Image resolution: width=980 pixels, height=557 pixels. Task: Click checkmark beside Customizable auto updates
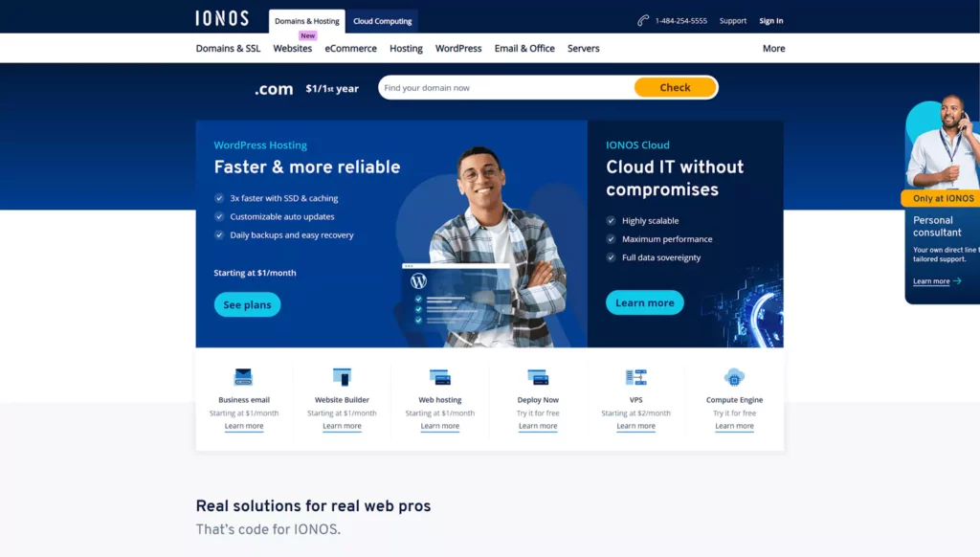[219, 217]
